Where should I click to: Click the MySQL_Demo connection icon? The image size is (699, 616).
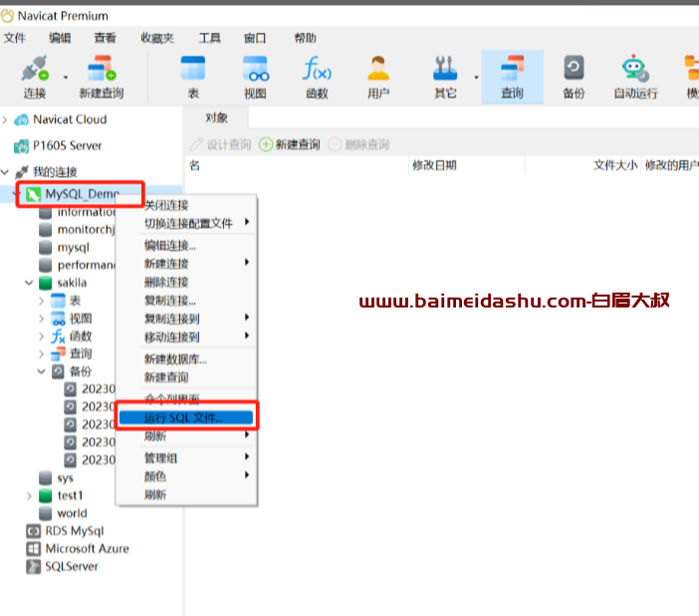[x=33, y=194]
